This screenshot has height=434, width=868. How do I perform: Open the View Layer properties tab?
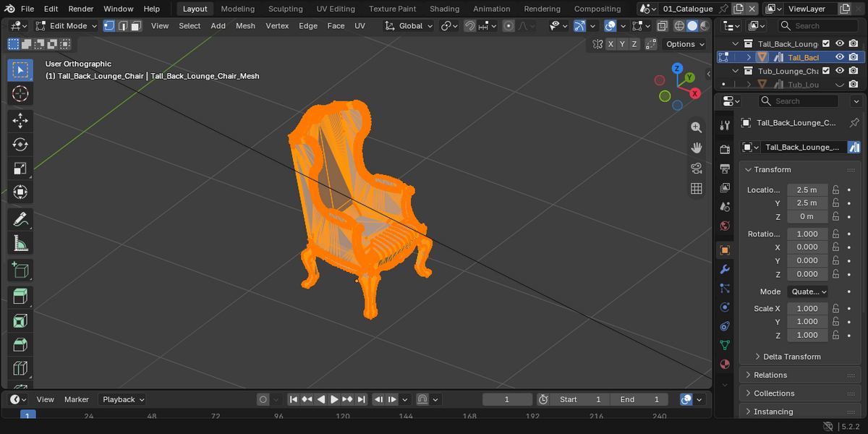tap(725, 187)
